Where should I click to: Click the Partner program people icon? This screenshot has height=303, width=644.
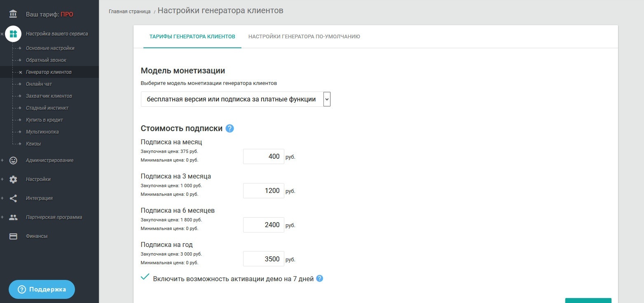(13, 217)
